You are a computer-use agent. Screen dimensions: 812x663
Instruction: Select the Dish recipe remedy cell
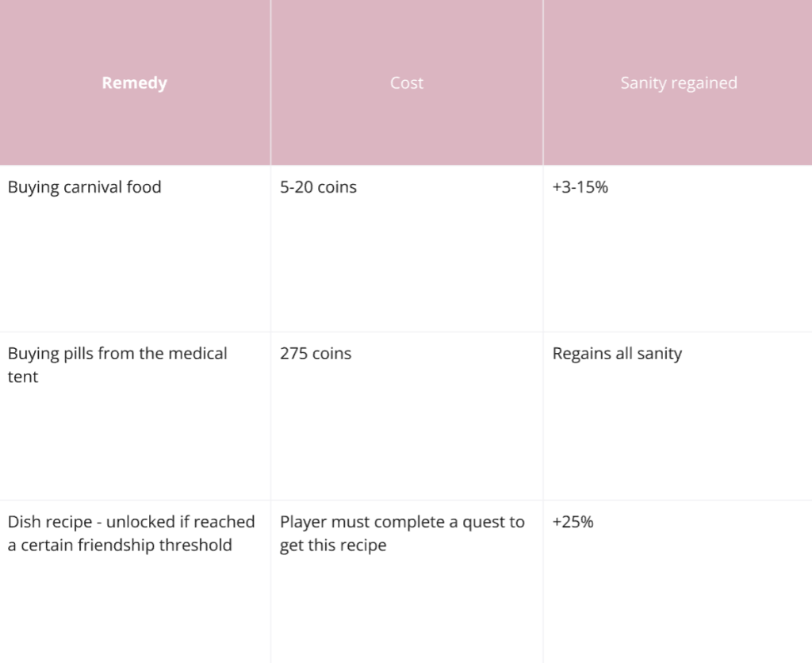pyautogui.click(x=135, y=581)
